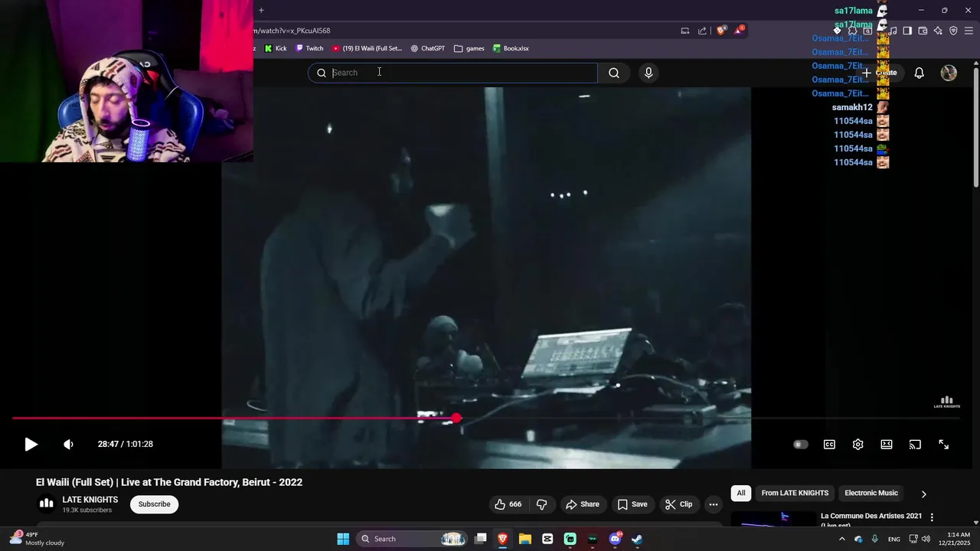Open the Twitch bookmark
The height and width of the screenshot is (551, 980).
pos(309,48)
